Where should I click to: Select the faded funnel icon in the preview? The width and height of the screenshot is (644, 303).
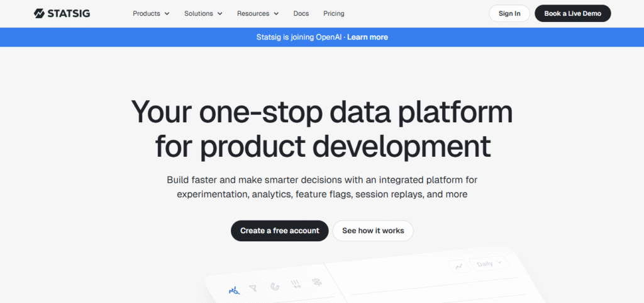(x=253, y=289)
